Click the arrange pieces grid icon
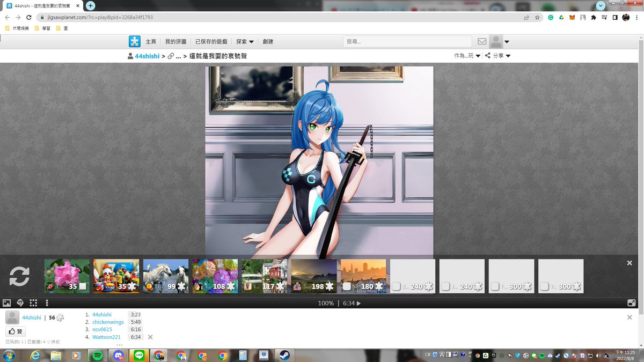644x362 pixels. (33, 303)
